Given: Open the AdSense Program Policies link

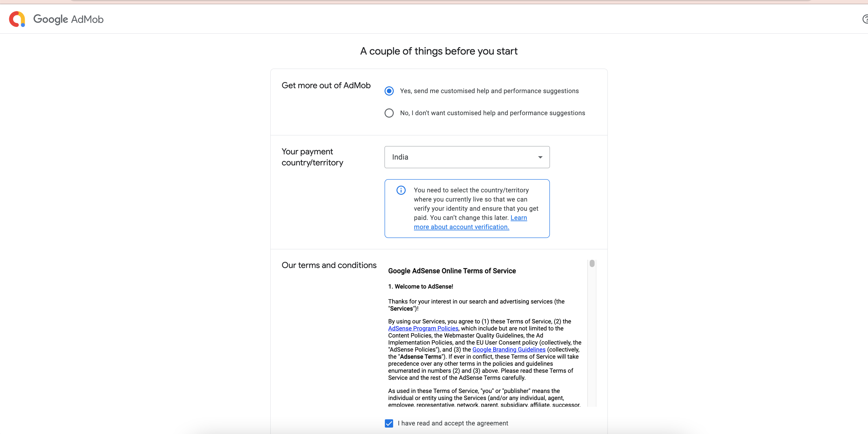Looking at the screenshot, I should [x=423, y=329].
